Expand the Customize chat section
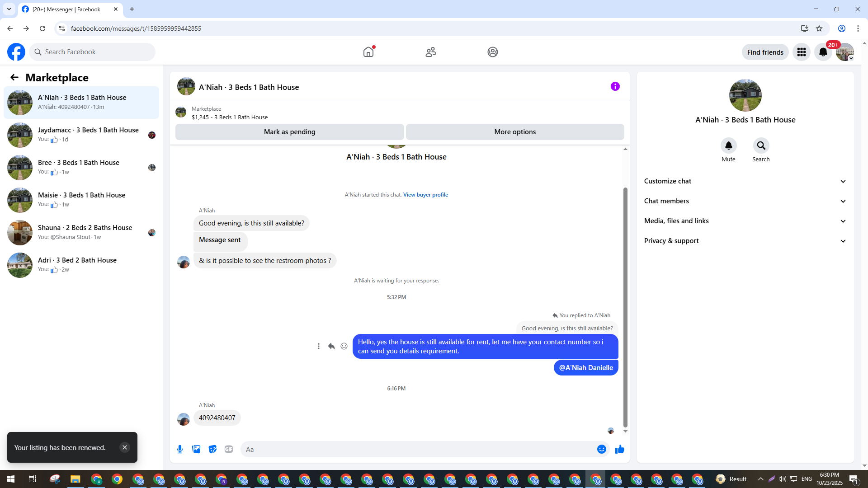 click(x=745, y=181)
